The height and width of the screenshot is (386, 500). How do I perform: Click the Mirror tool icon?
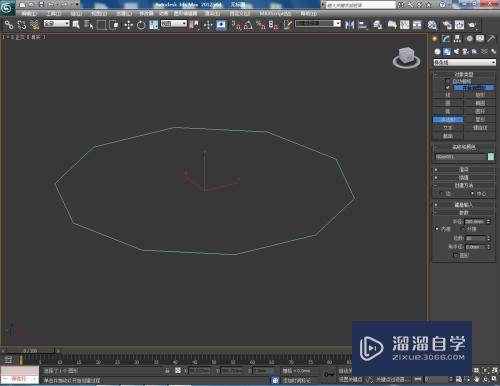tap(350, 25)
